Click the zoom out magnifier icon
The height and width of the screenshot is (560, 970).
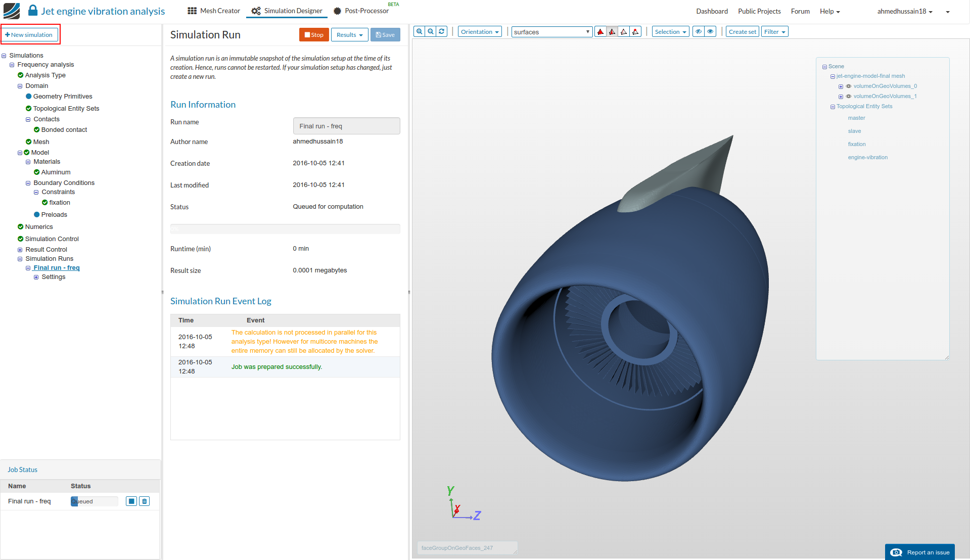pyautogui.click(x=431, y=31)
